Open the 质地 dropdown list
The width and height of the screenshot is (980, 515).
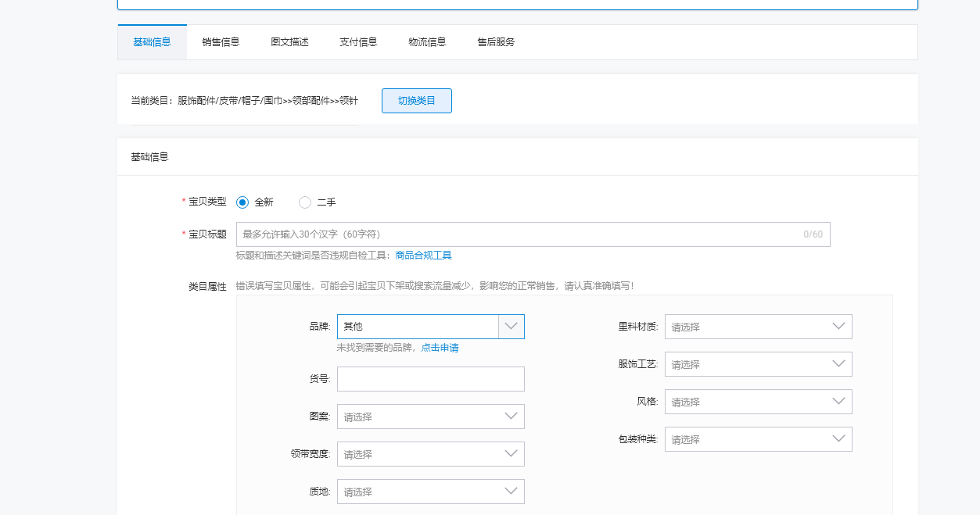pyautogui.click(x=430, y=492)
